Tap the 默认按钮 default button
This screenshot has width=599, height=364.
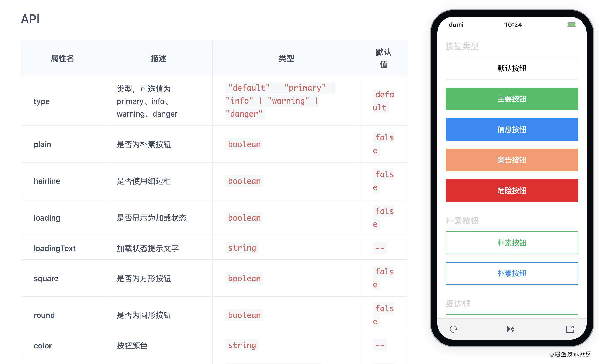[x=512, y=68]
